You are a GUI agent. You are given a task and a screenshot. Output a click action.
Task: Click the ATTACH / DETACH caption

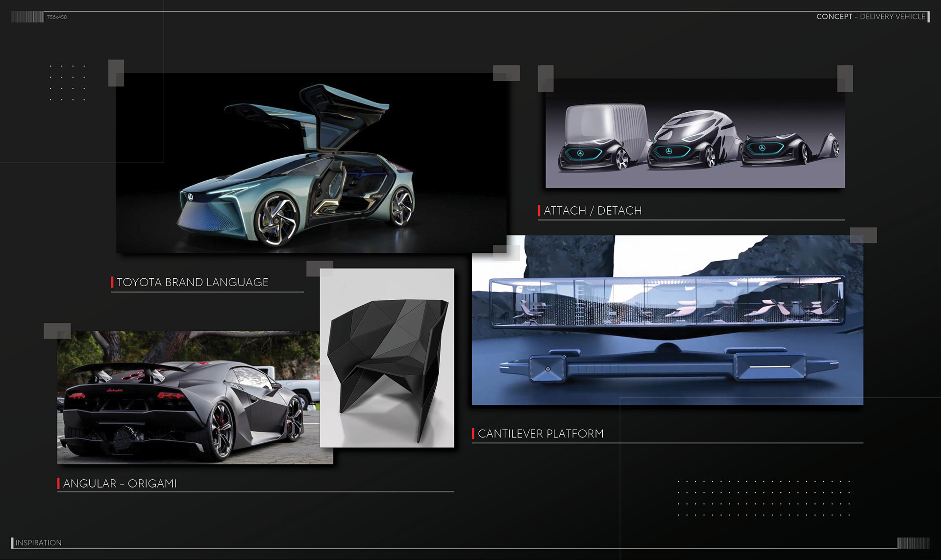(593, 211)
